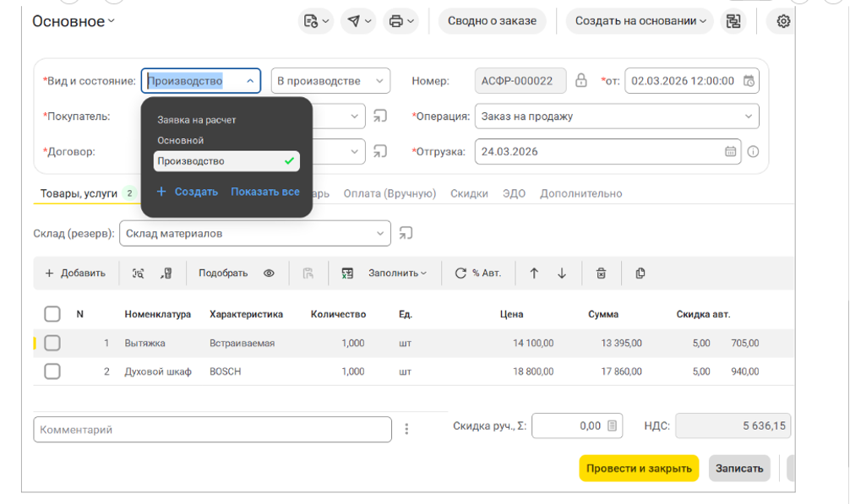Toggle the select-all checkbox in table header
Image resolution: width=850 pixels, height=504 pixels.
click(x=52, y=314)
